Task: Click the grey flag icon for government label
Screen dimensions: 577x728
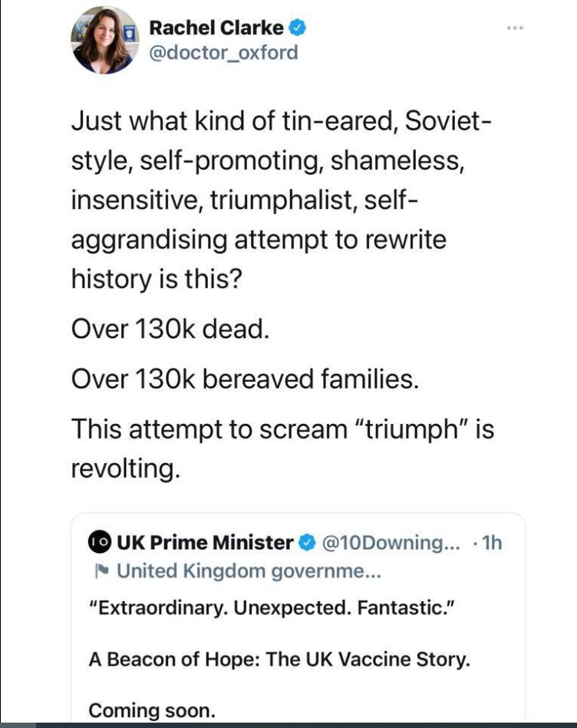Action: 98,571
